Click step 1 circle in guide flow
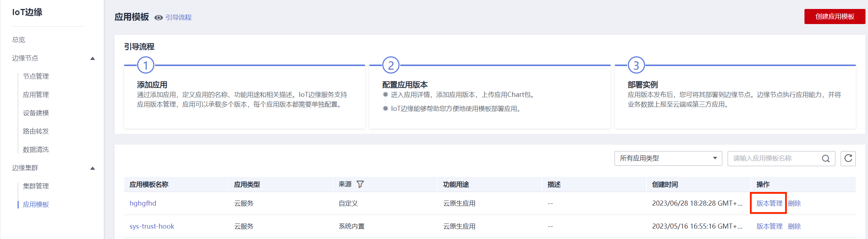 [x=146, y=65]
